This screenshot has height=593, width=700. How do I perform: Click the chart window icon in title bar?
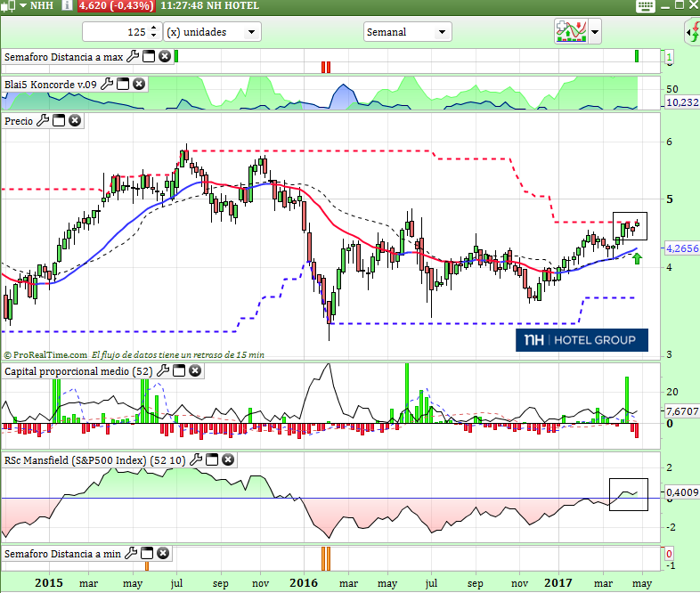click(8, 6)
